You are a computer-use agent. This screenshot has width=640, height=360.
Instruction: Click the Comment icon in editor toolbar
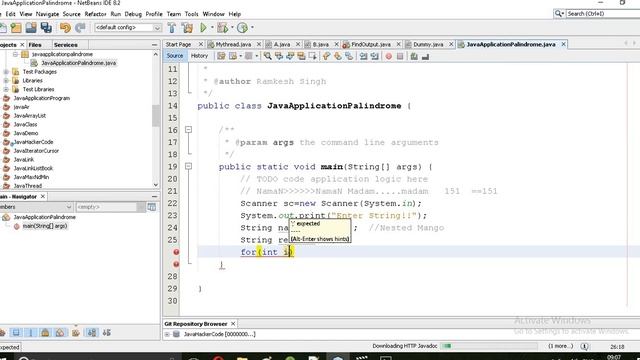(x=414, y=56)
